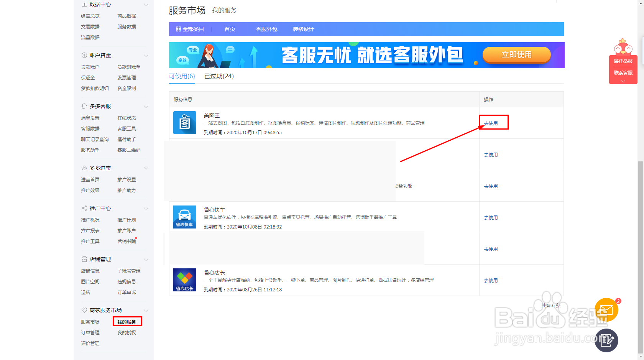This screenshot has height=360, width=644.
Task: Open 服务市场 in the sidebar
Action: (x=90, y=322)
